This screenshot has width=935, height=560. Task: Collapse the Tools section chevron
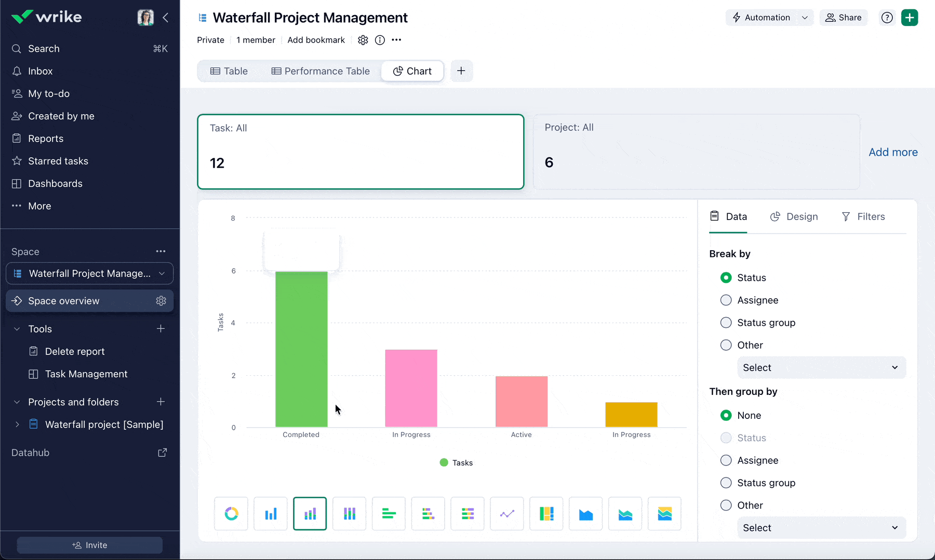(x=17, y=329)
